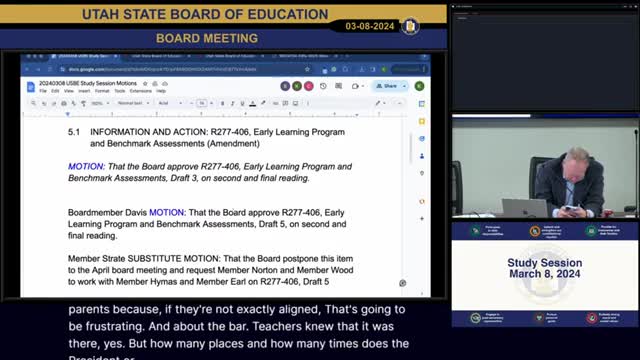Toggle italic formatting
Screen dimensions: 640x360
[x=232, y=103]
